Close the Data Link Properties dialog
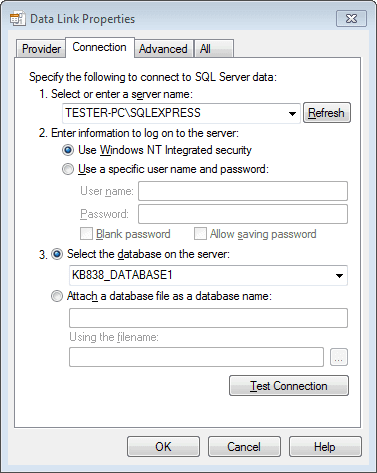This screenshot has width=377, height=473. 351,18
